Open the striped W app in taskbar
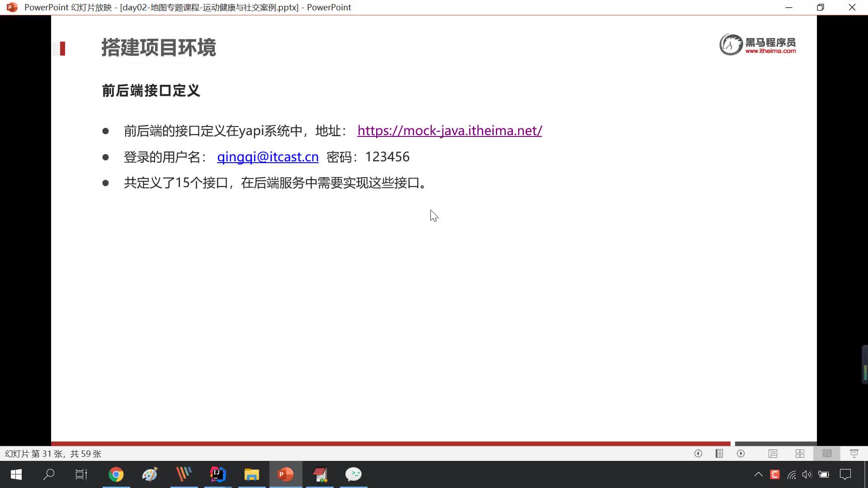The width and height of the screenshot is (868, 488). click(x=184, y=474)
